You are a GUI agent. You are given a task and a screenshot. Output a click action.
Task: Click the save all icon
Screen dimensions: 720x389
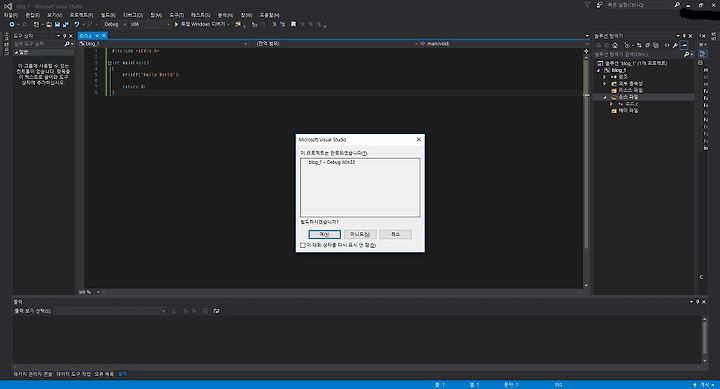pos(66,24)
